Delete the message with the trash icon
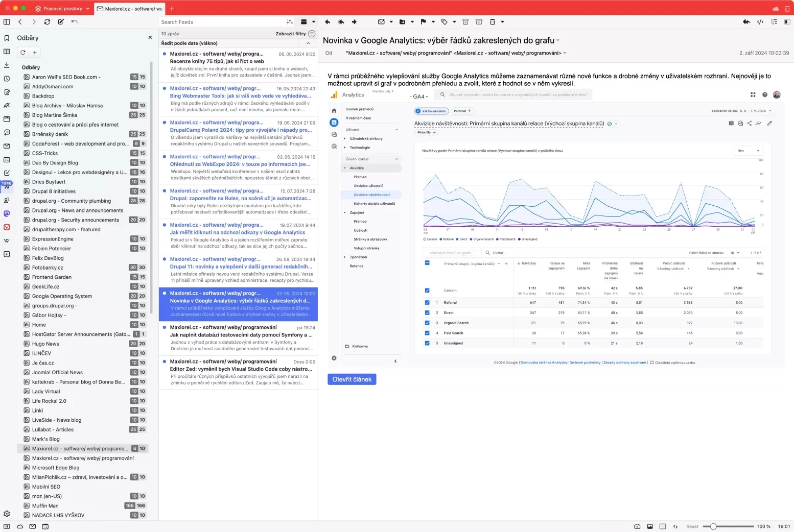 [493, 22]
